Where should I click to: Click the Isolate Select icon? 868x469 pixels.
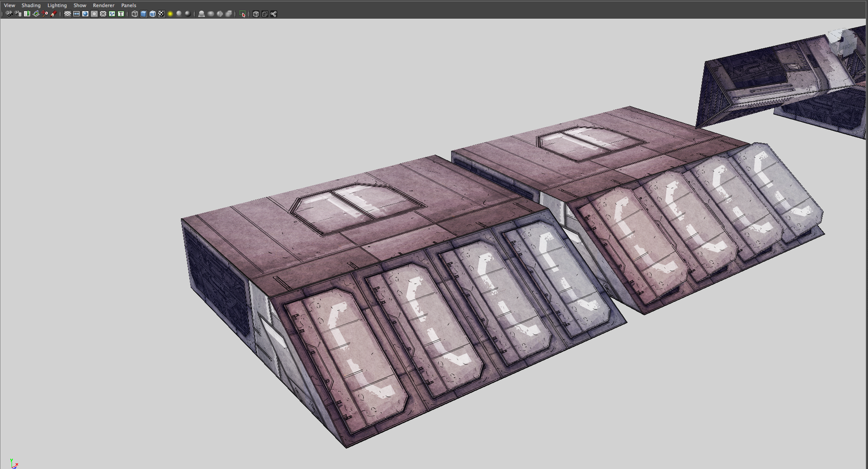[243, 14]
